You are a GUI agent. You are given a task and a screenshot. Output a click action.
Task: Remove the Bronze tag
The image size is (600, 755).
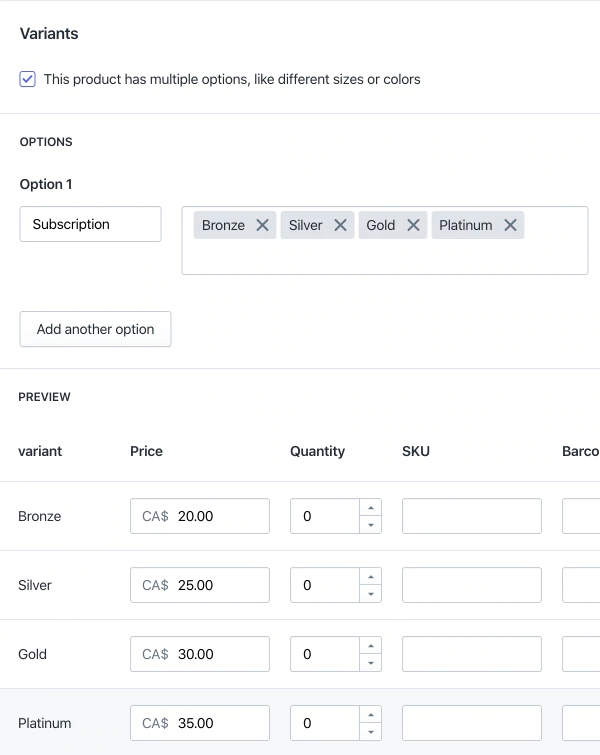(262, 225)
